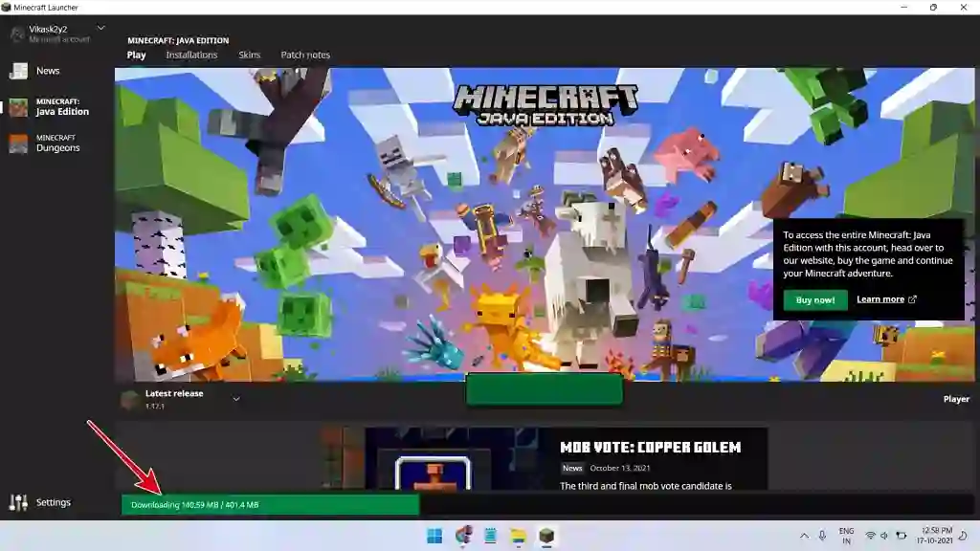This screenshot has height=551, width=980.
Task: Click the Latest release grass block icon
Action: coord(130,399)
